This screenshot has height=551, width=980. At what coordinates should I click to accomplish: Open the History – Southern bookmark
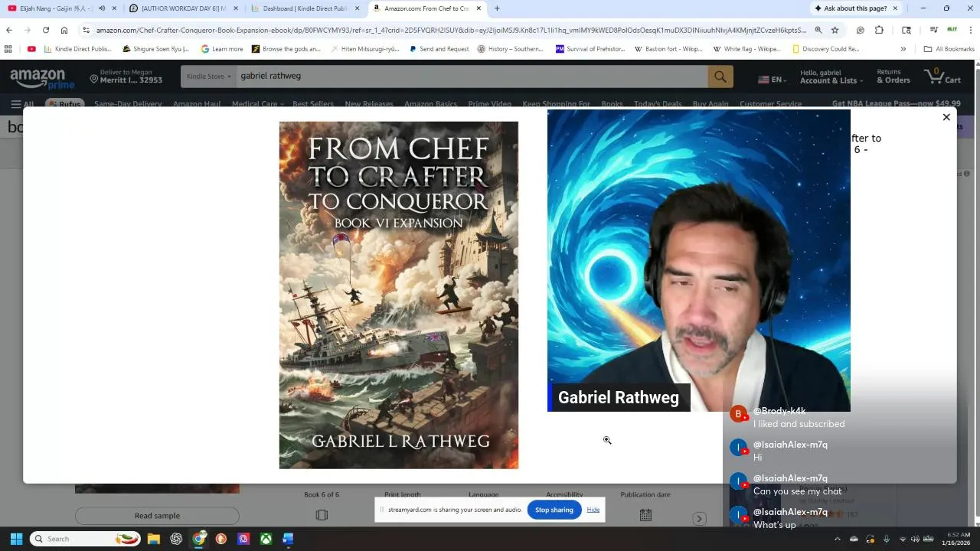[x=511, y=49]
